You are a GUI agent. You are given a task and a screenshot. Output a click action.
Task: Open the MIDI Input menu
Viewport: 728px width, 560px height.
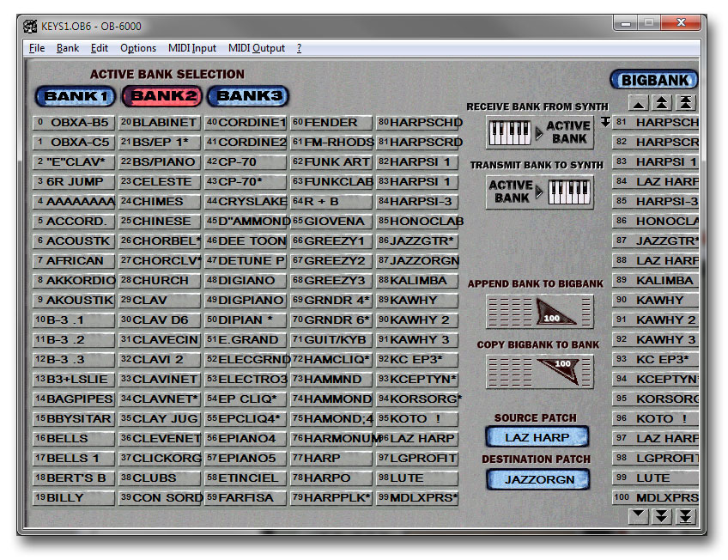pyautogui.click(x=191, y=48)
